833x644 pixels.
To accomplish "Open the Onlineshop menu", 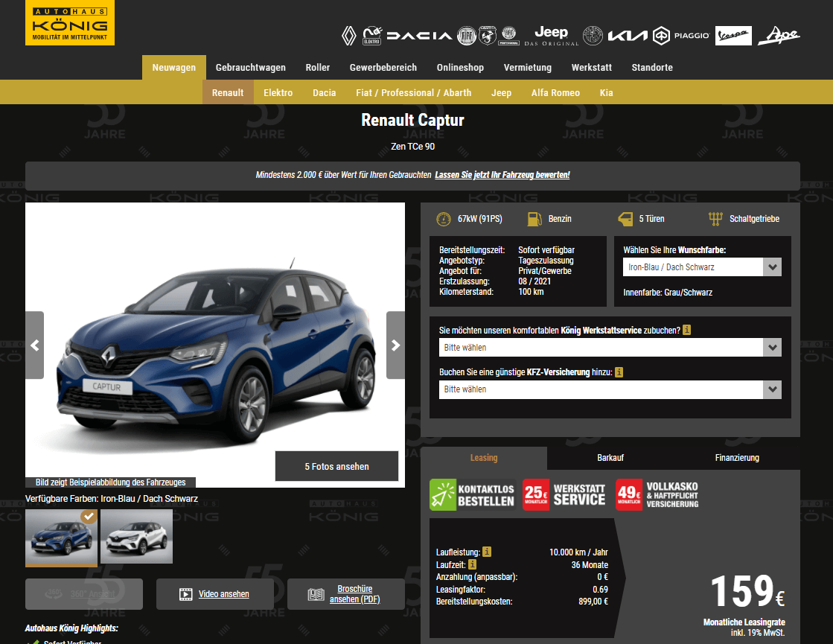I will coord(460,68).
